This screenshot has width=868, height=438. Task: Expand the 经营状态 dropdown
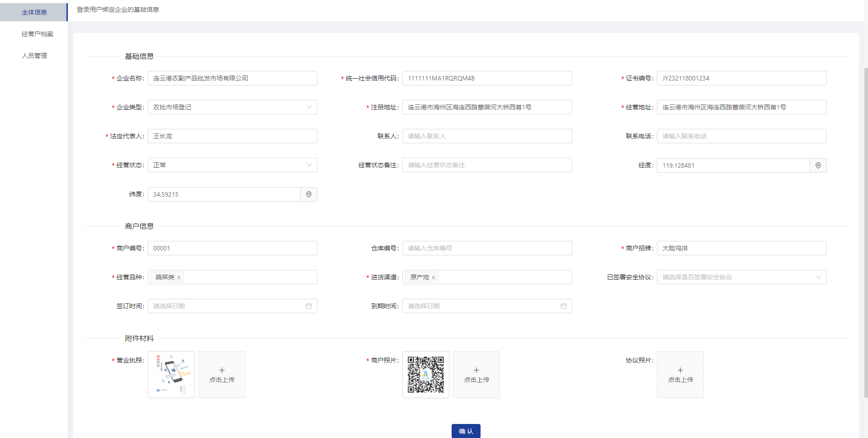(x=309, y=165)
